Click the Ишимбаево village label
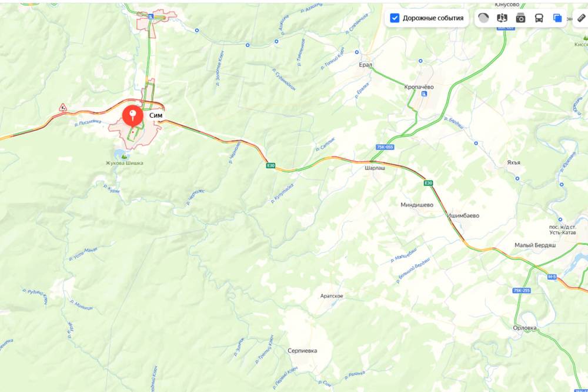Image resolution: width=588 pixels, height=392 pixels. click(x=463, y=215)
